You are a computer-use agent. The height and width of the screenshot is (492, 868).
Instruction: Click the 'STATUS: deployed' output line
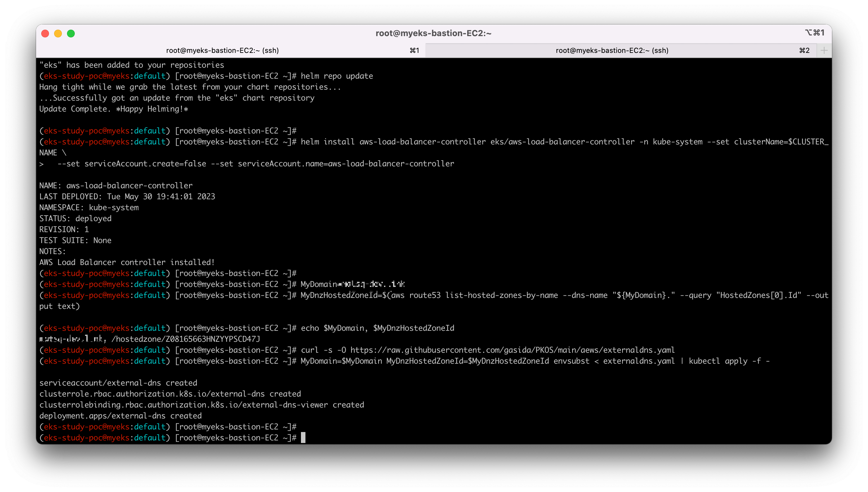75,219
